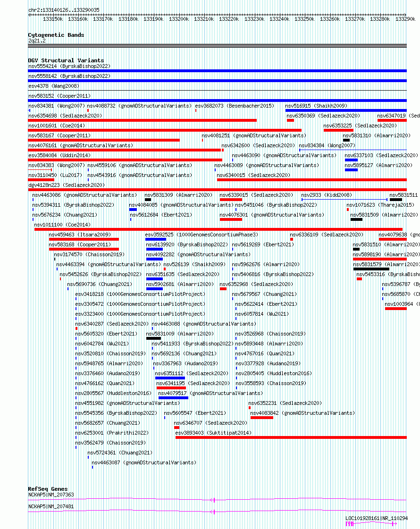The image size is (420, 529).
Task: Select nsv2805567 (Huddleston2016) variant
Action: [x=113, y=394]
